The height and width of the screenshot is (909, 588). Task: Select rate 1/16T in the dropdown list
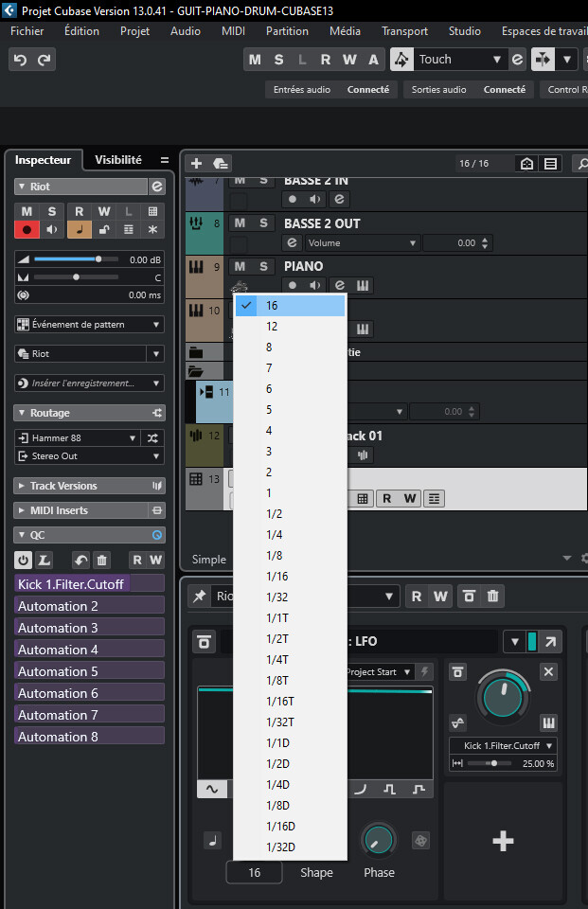click(x=290, y=701)
